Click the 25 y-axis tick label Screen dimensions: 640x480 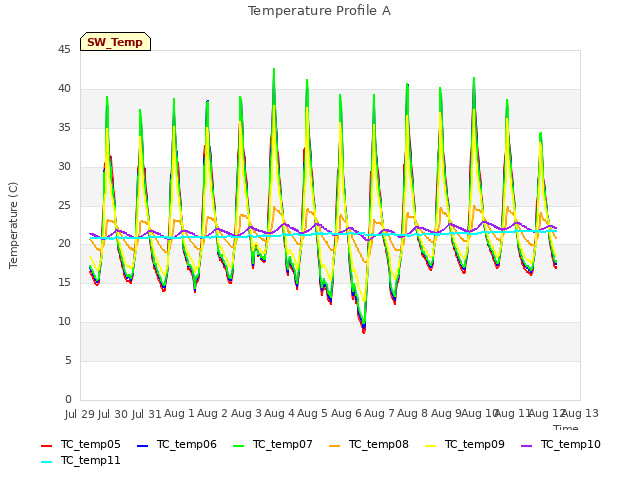pos(64,205)
